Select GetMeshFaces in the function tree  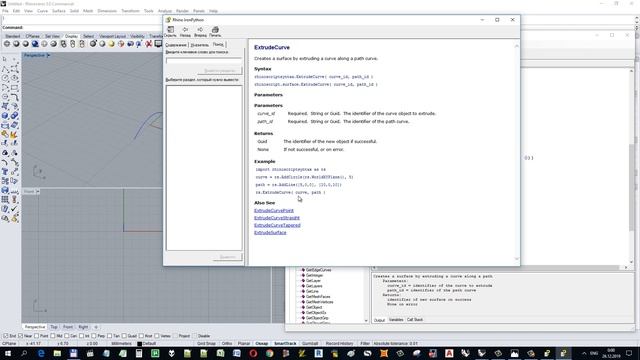318,297
